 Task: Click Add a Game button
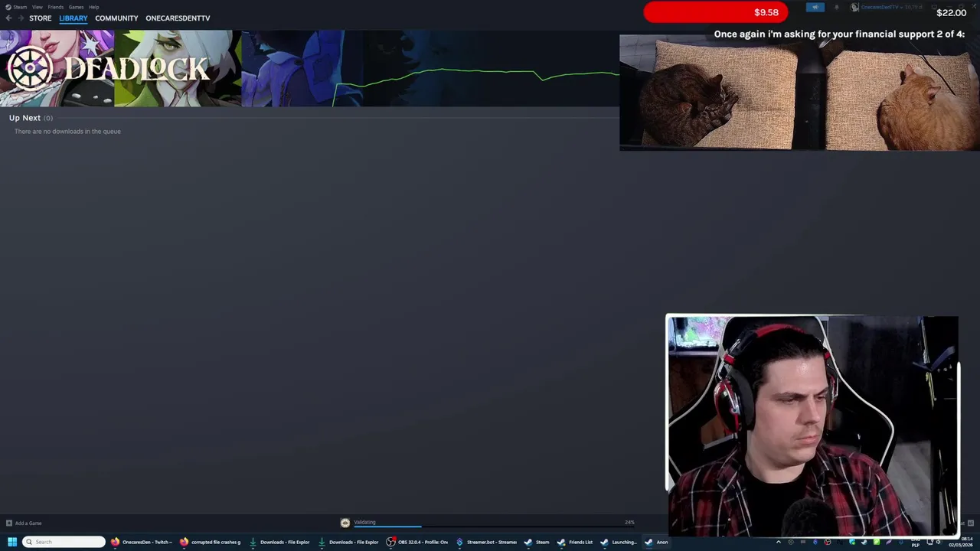tap(24, 523)
